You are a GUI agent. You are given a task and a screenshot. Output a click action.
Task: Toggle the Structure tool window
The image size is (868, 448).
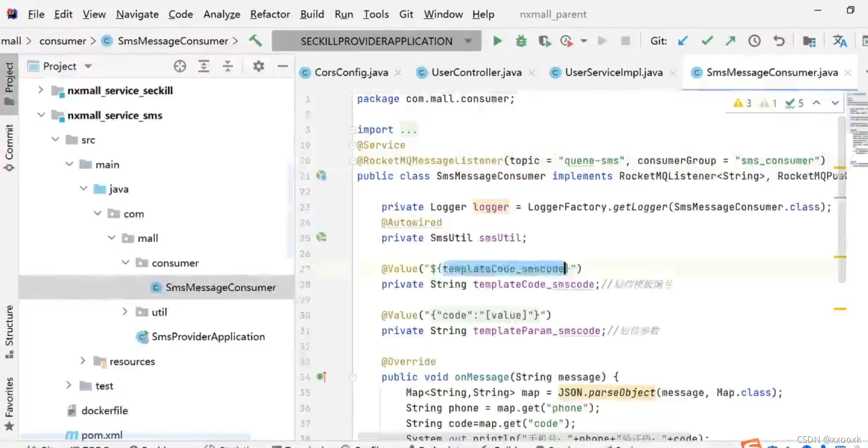pyautogui.click(x=9, y=332)
